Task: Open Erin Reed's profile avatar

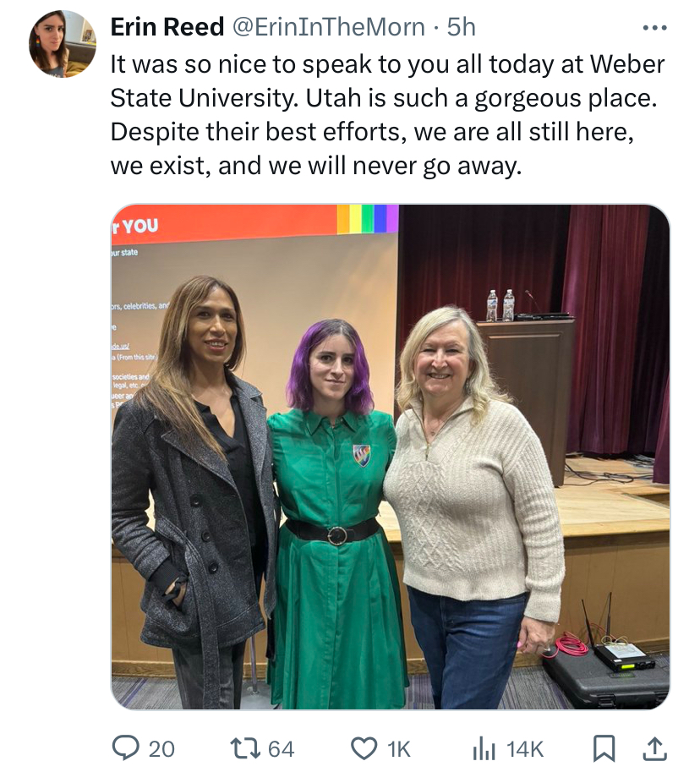Action: coord(63,44)
